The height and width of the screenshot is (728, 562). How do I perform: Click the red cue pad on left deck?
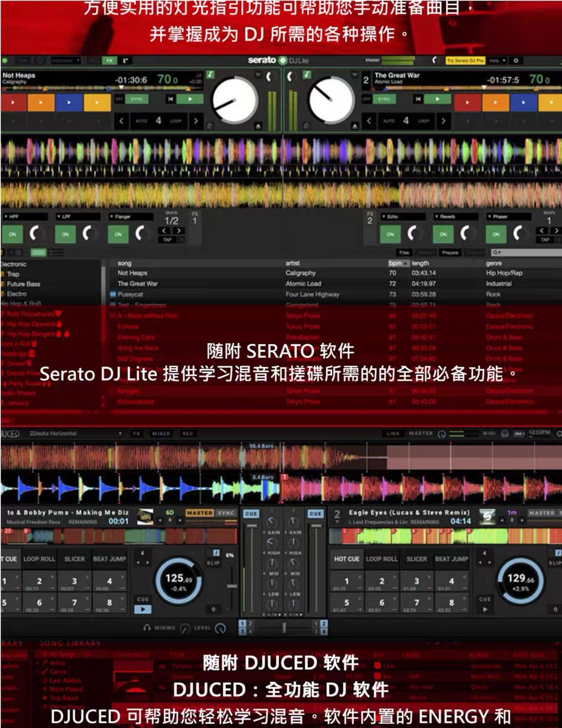pos(13,103)
